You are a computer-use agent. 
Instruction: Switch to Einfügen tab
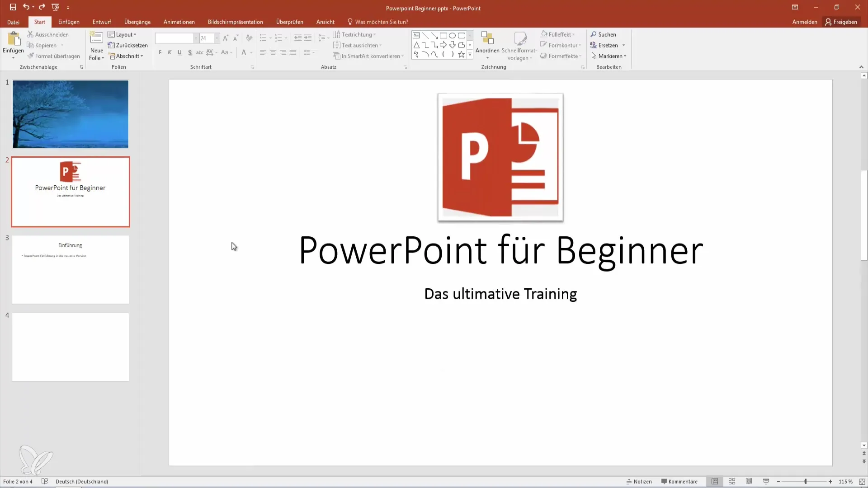click(69, 22)
